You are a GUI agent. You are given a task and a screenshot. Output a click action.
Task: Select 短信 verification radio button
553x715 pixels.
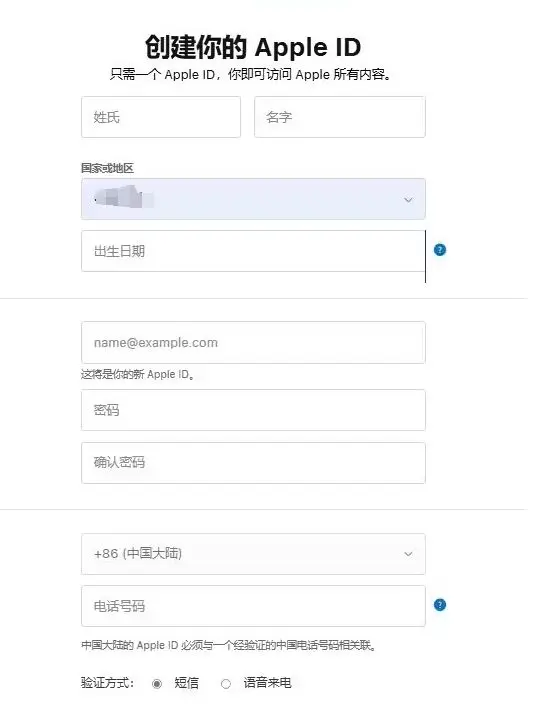(x=157, y=684)
